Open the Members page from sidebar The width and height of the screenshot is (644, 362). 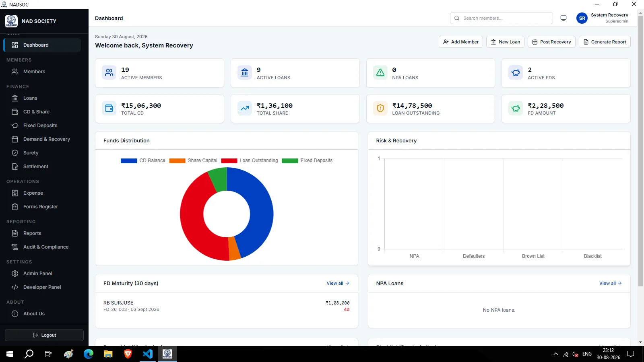point(42,72)
